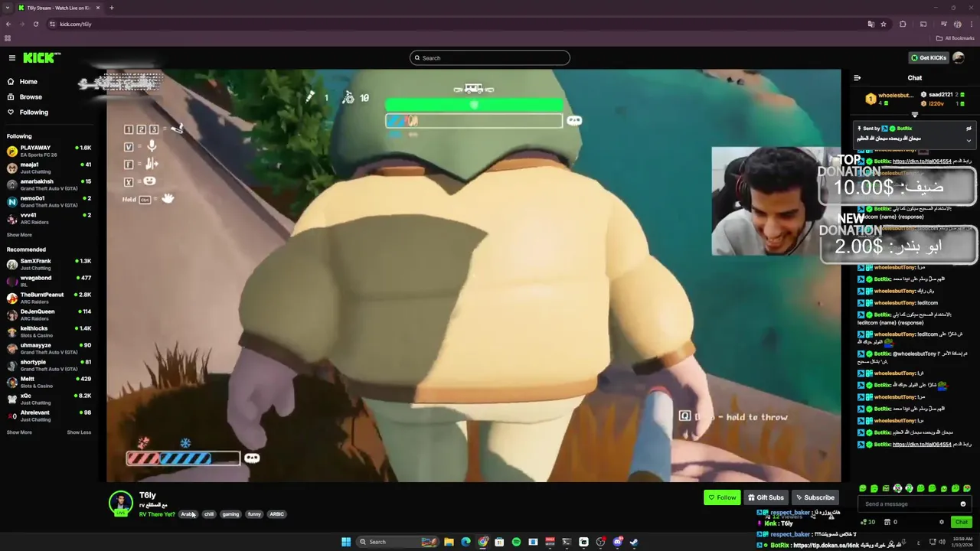This screenshot has width=980, height=551.
Task: Open PLAYAWAY channel in Following list
Action: (x=48, y=151)
